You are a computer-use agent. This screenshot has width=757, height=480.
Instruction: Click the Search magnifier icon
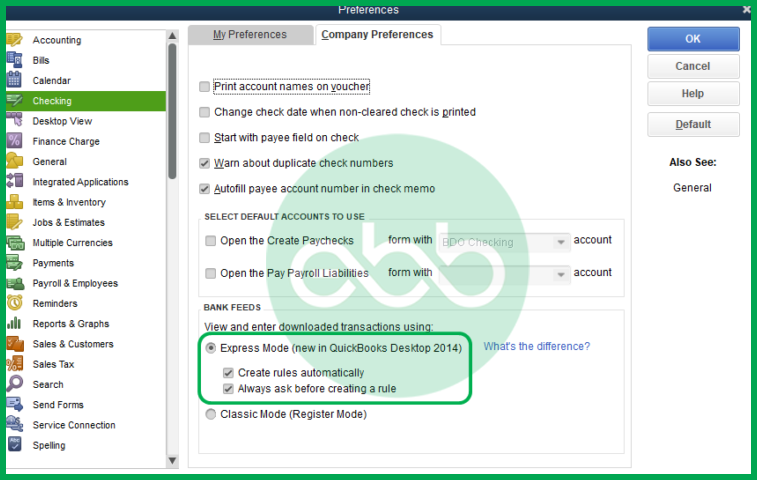[x=14, y=384]
